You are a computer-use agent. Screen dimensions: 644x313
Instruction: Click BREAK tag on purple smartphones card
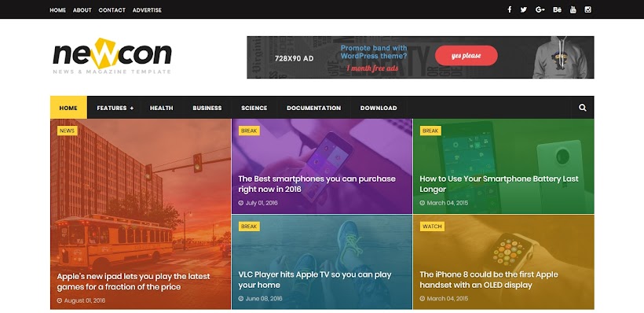click(x=249, y=131)
